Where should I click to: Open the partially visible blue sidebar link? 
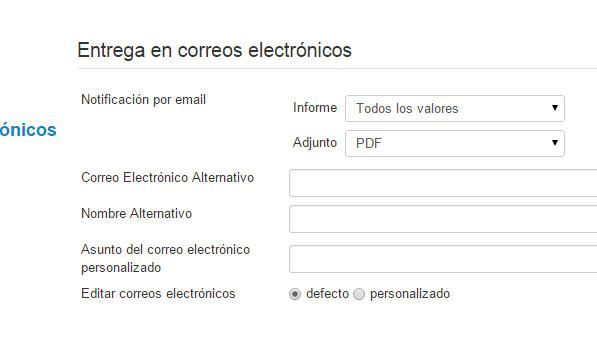[x=28, y=130]
